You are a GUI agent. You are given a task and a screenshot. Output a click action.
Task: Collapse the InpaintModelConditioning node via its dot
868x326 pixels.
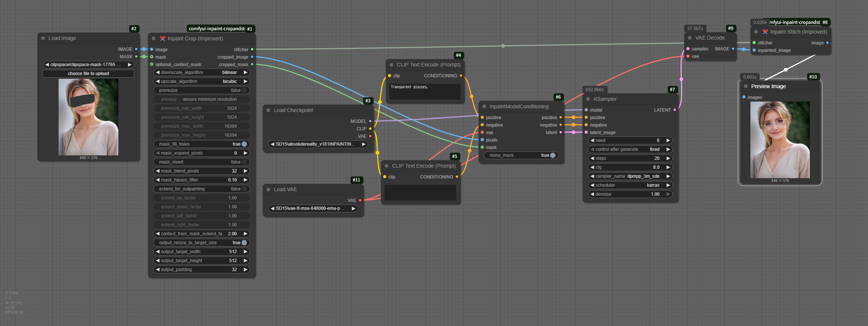coord(484,106)
